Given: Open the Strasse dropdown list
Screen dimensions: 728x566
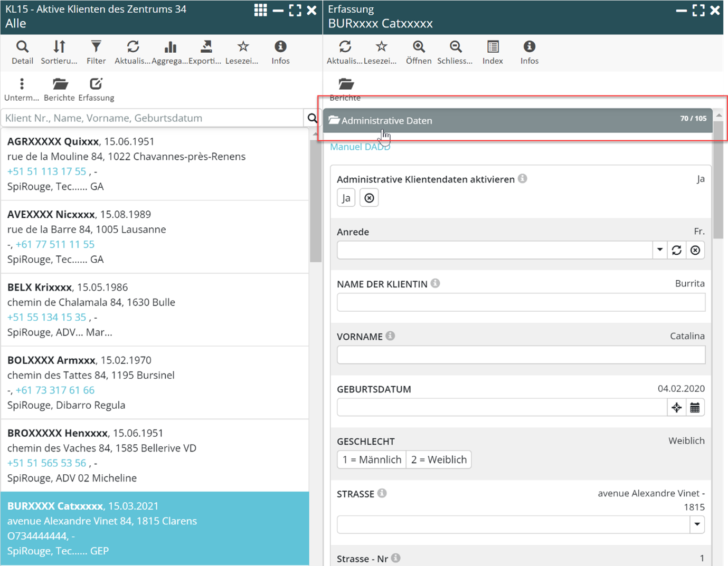Looking at the screenshot, I should (697, 525).
